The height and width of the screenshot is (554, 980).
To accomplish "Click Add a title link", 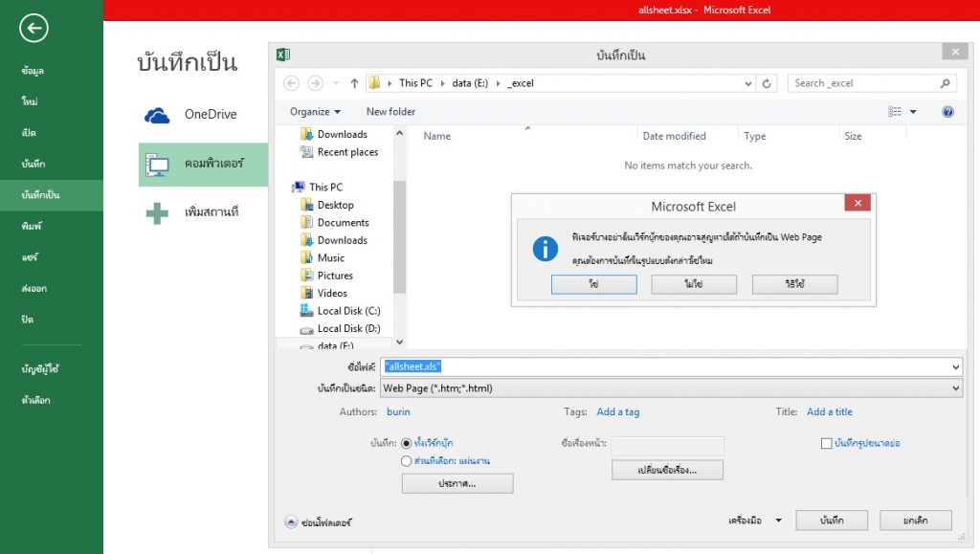I will point(830,411).
